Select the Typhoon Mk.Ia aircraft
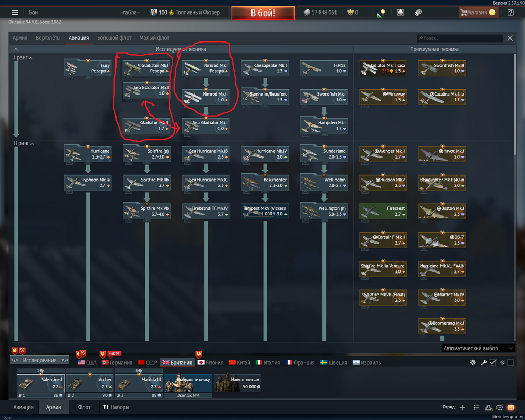Viewport: 525px width, 420px height. pos(88,183)
